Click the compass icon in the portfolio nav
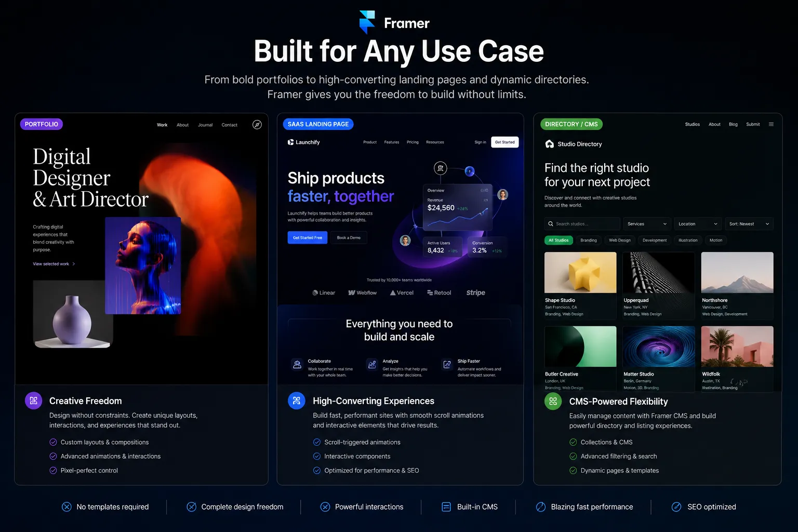Viewport: 798px width, 532px height. tap(257, 125)
